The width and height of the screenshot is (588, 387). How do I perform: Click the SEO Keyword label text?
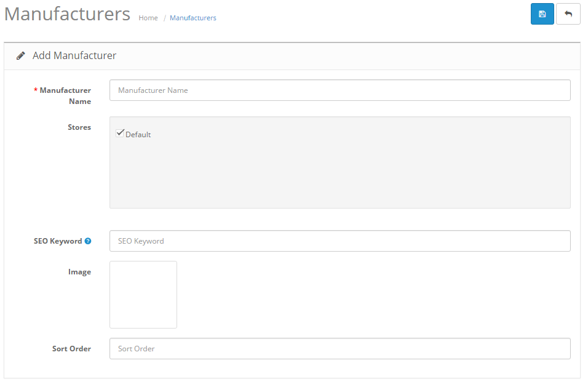tap(58, 241)
